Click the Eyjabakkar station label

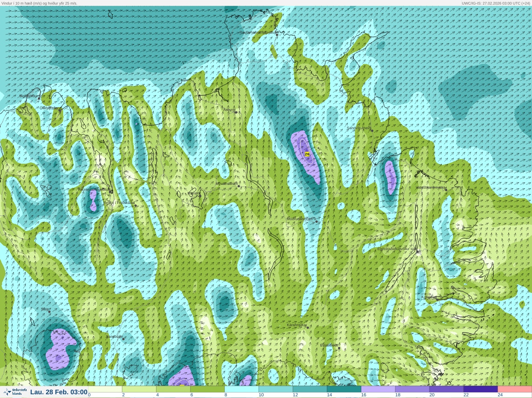[329, 345]
